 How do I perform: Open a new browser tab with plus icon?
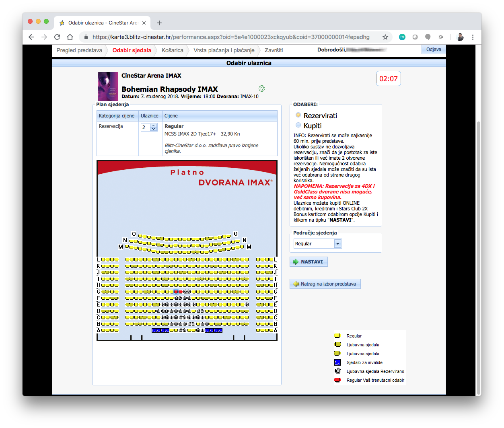point(159,23)
